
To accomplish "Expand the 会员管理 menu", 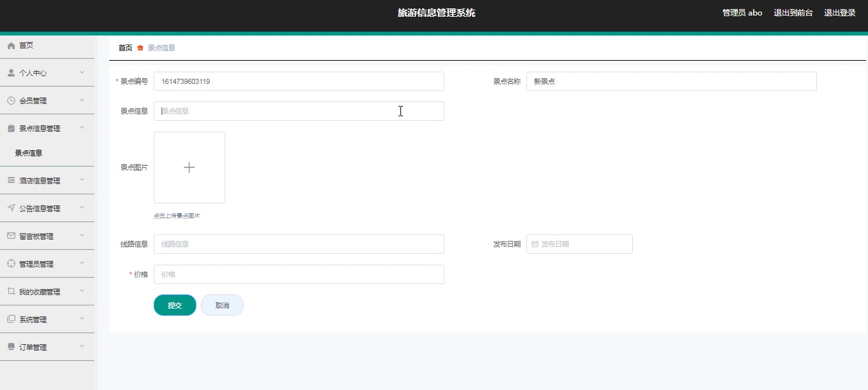I will 83,100.
